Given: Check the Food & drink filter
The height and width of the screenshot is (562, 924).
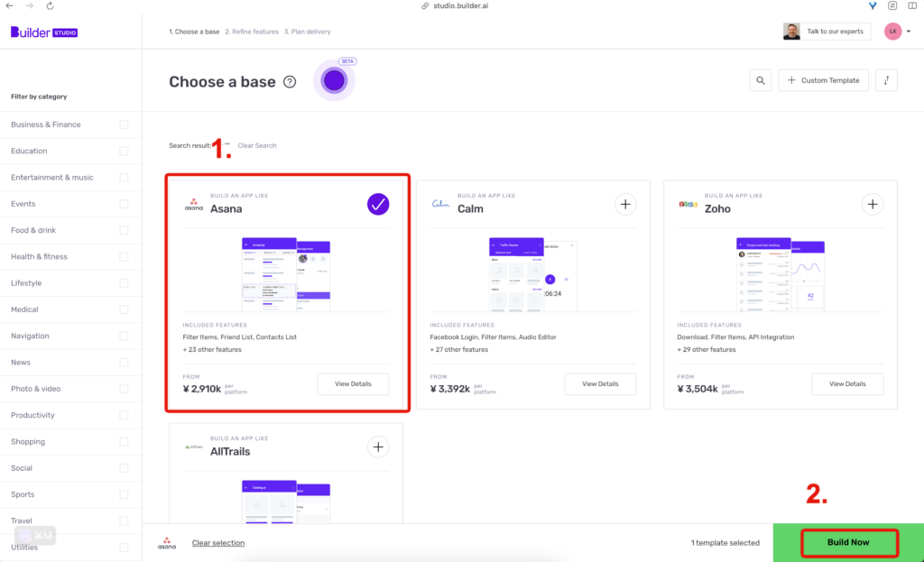Looking at the screenshot, I should [x=124, y=230].
